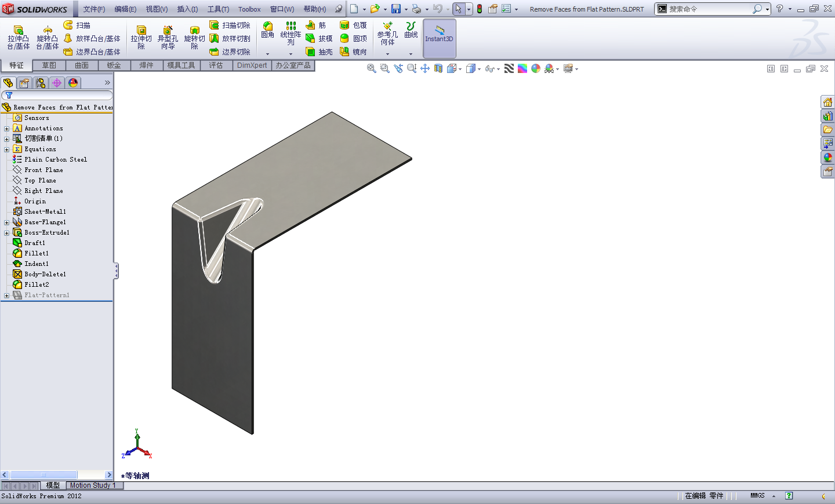
Task: Click the 抽壳 shell tool
Action: (319, 52)
